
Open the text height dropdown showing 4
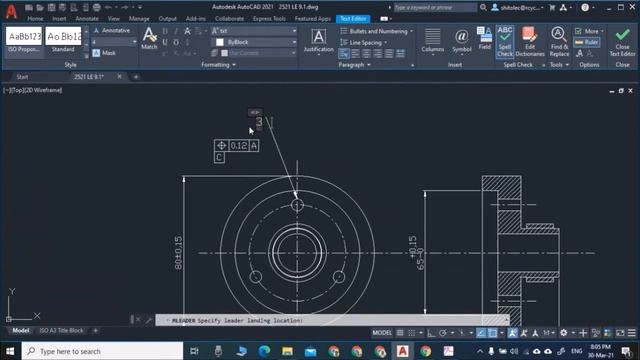click(x=114, y=42)
